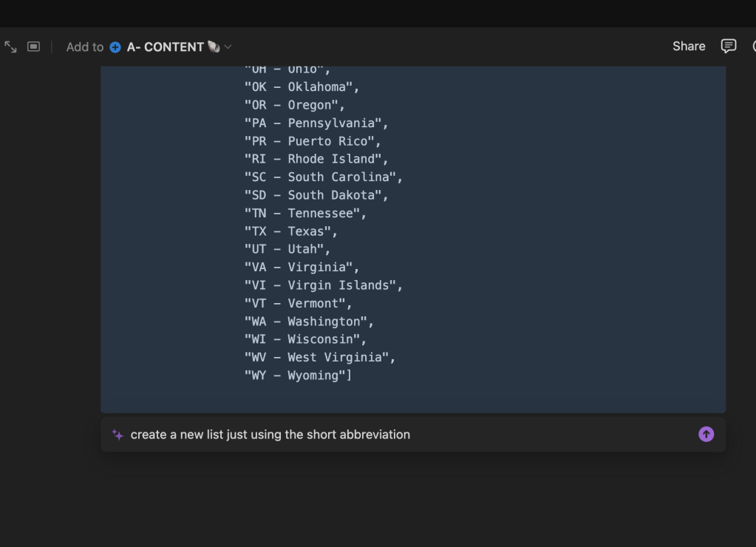Toggle the side peek layout icon
This screenshot has width=756, height=547.
33,47
